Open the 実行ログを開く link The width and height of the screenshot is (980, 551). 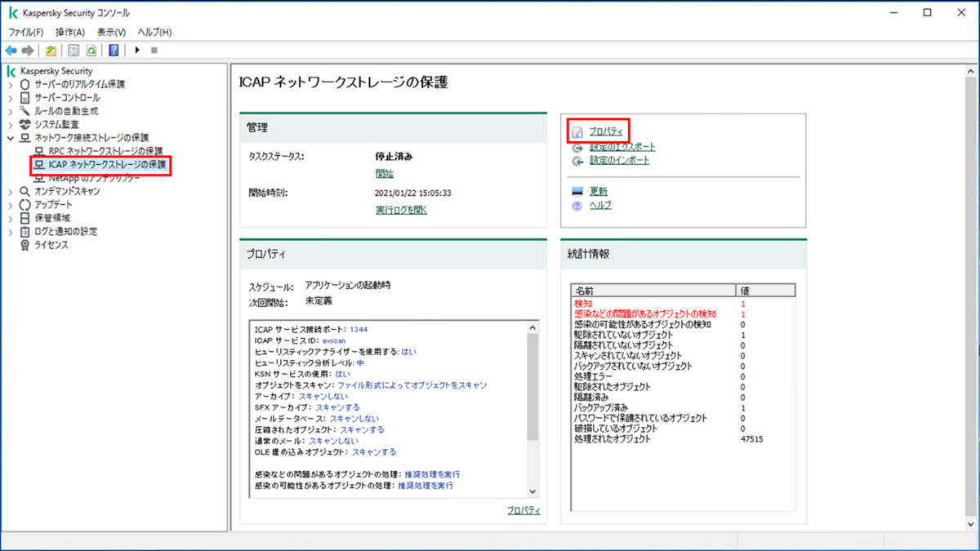(x=401, y=210)
